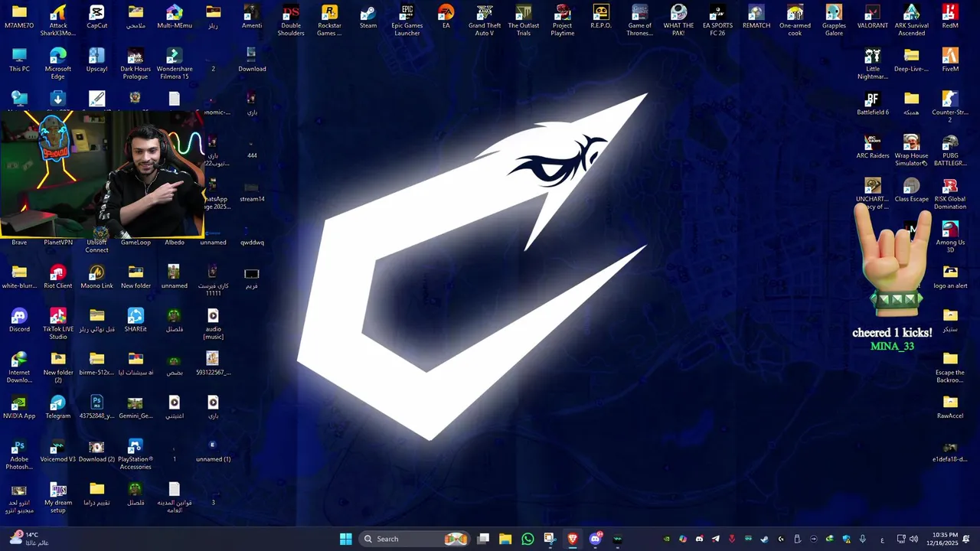Open Voicemod V3 shortcut

pyautogui.click(x=58, y=452)
